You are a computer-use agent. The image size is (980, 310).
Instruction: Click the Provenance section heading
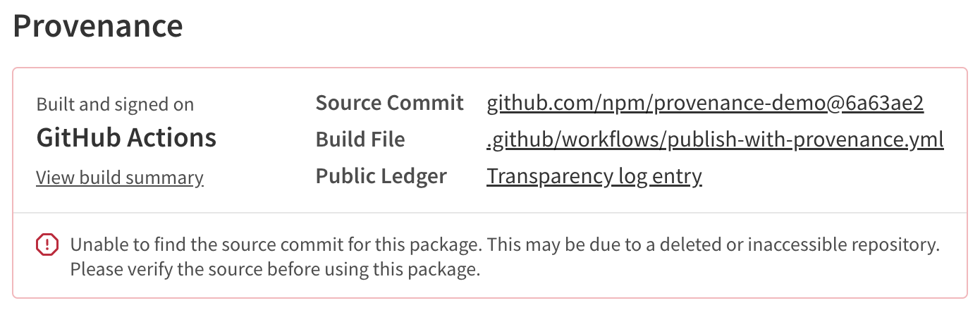(x=98, y=26)
